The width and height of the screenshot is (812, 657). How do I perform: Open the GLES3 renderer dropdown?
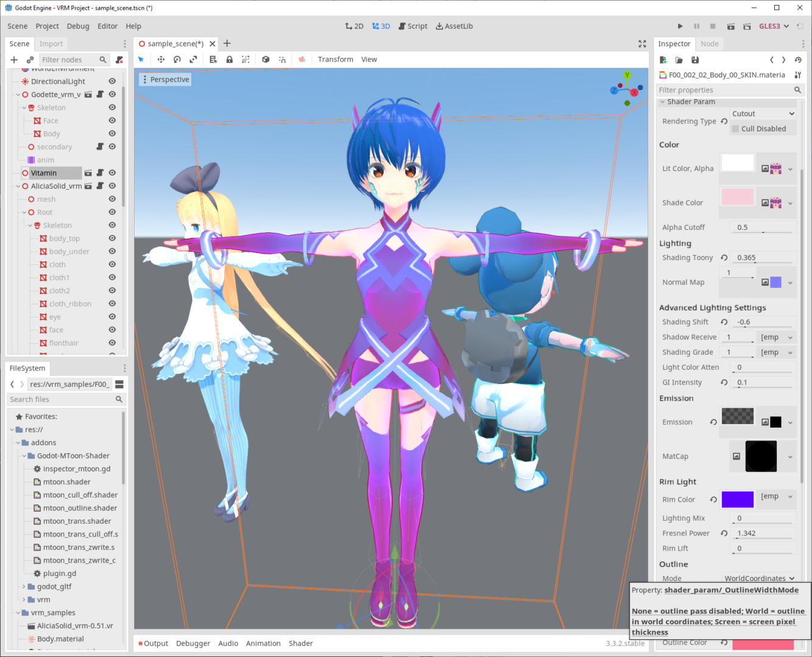[774, 26]
